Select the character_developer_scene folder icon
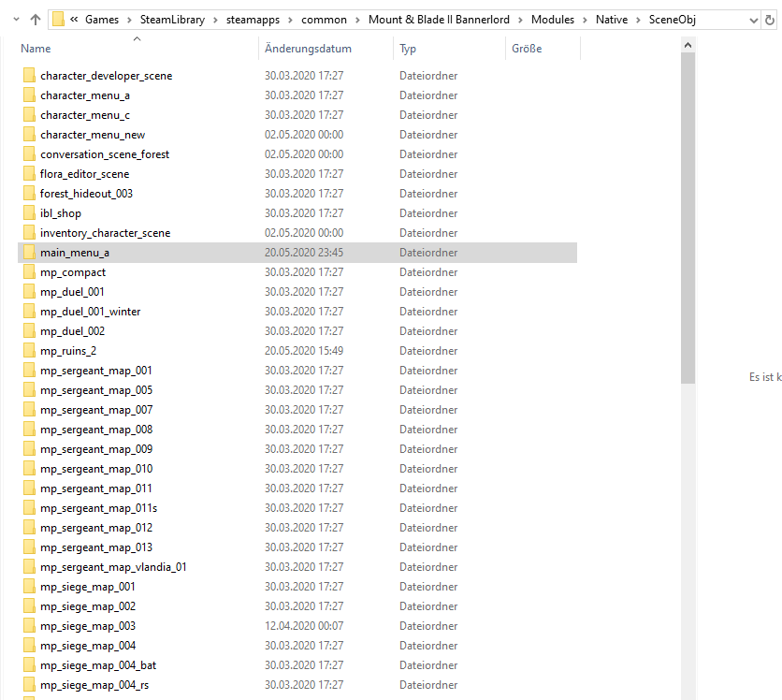 pos(29,76)
